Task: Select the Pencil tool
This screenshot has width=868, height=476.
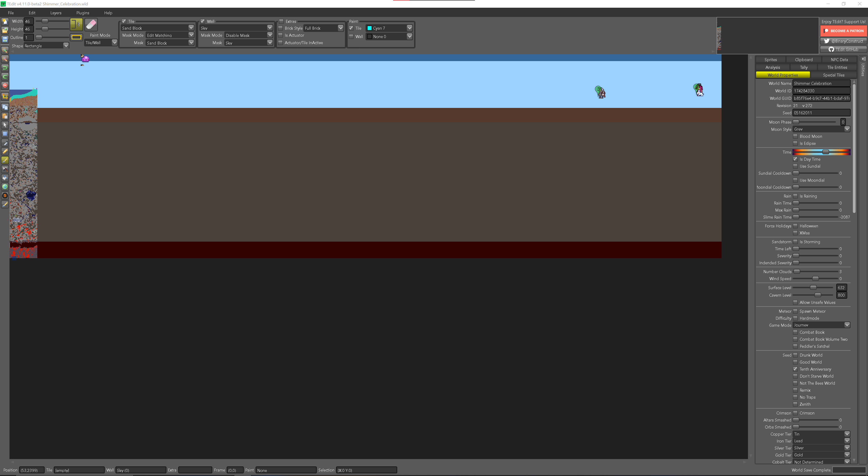Action: [5, 152]
